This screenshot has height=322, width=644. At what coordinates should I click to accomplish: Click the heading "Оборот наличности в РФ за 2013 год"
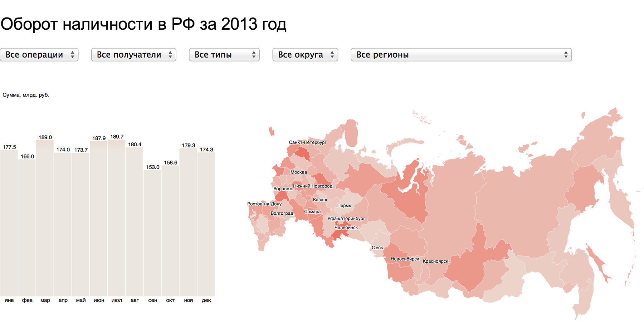click(143, 24)
